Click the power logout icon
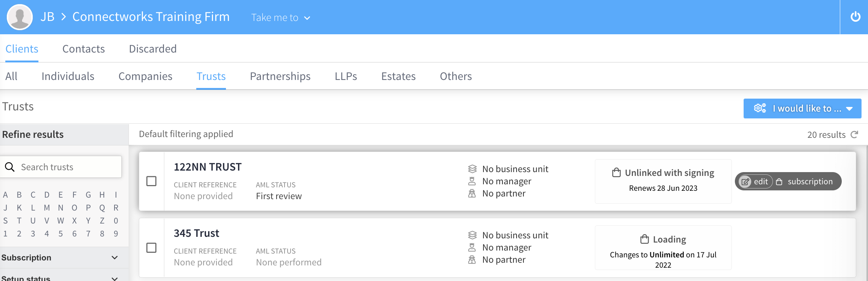The image size is (868, 281). tap(855, 17)
